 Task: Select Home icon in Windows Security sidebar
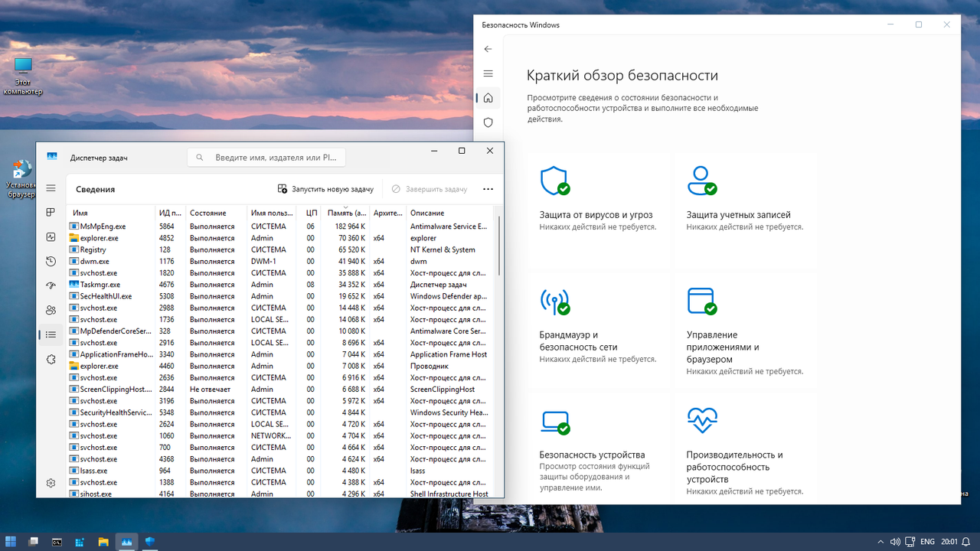click(x=488, y=98)
